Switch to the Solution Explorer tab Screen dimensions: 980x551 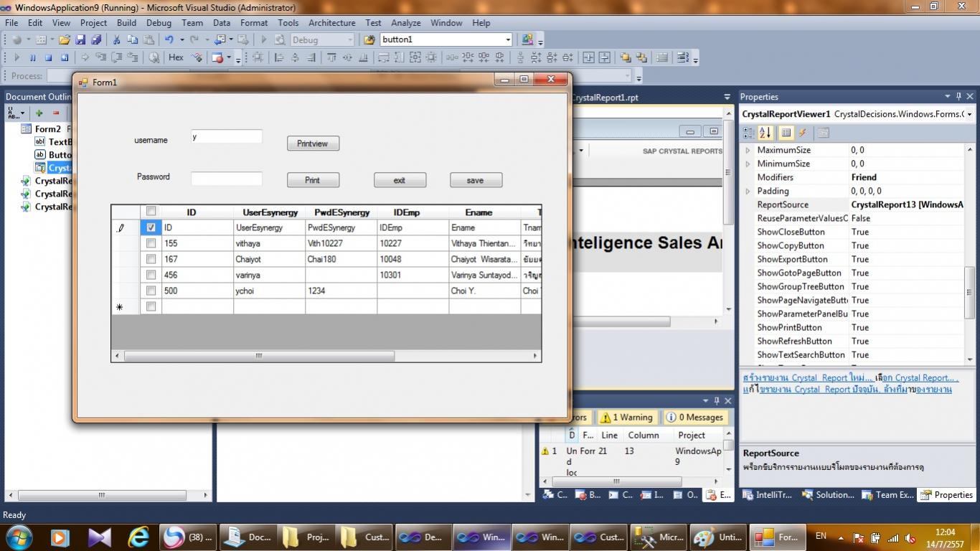tap(828, 495)
